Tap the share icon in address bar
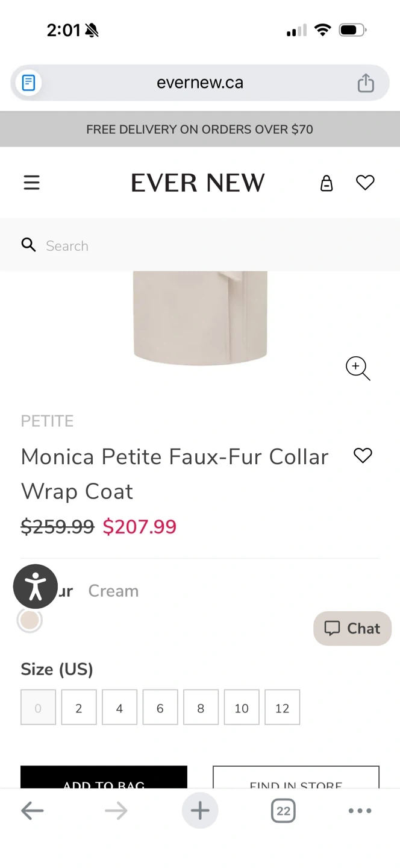Viewport: 400px width, 868px height. click(x=366, y=83)
